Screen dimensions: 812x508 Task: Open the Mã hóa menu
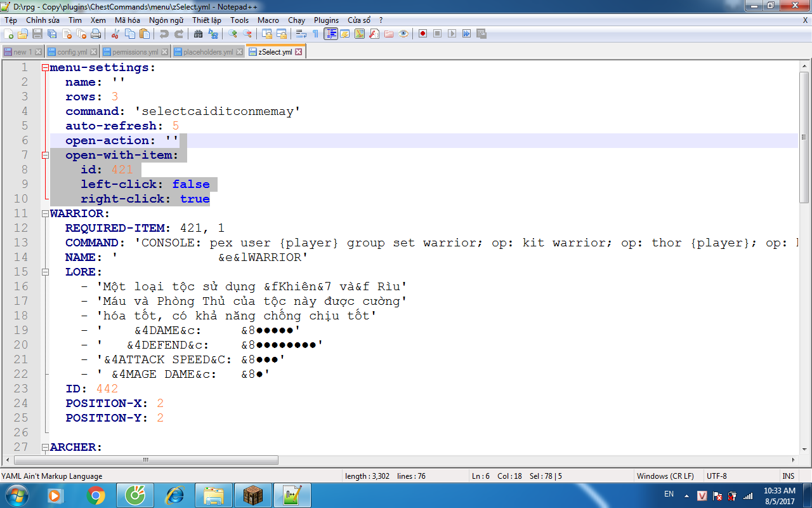(128, 20)
